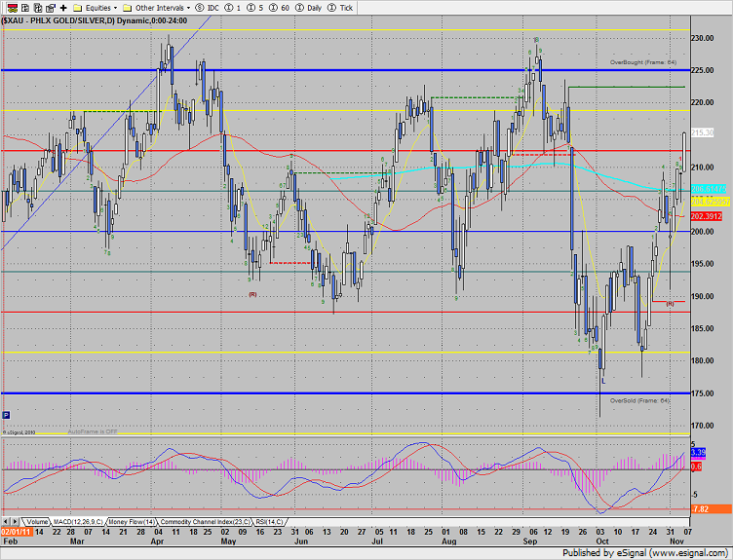Click the 215.30 last price label

tap(703, 132)
